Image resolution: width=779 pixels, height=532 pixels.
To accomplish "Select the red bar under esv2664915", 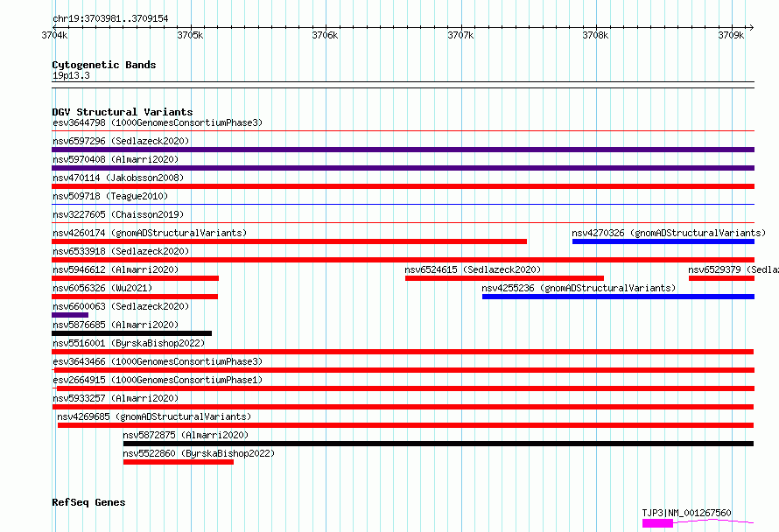I will click(405, 388).
